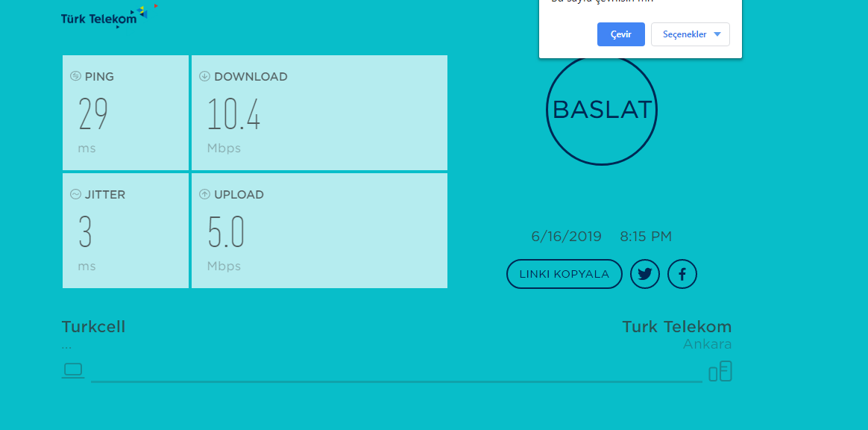Click the 5.0 upload value
Image resolution: width=868 pixels, height=430 pixels.
coord(226,232)
